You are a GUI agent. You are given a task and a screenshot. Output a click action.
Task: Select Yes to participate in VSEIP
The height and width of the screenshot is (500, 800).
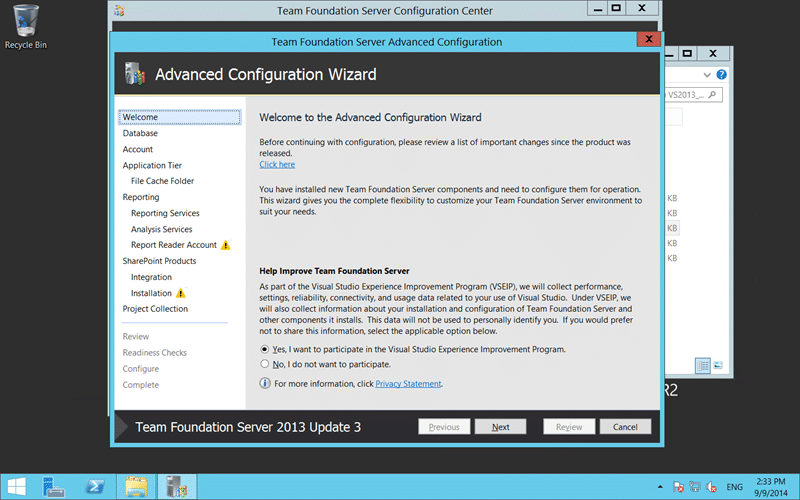(x=264, y=349)
